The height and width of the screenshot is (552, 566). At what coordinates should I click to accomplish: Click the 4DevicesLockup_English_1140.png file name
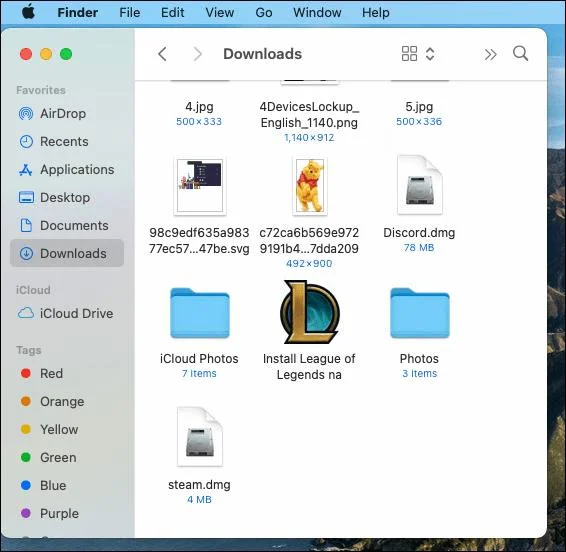coord(309,115)
